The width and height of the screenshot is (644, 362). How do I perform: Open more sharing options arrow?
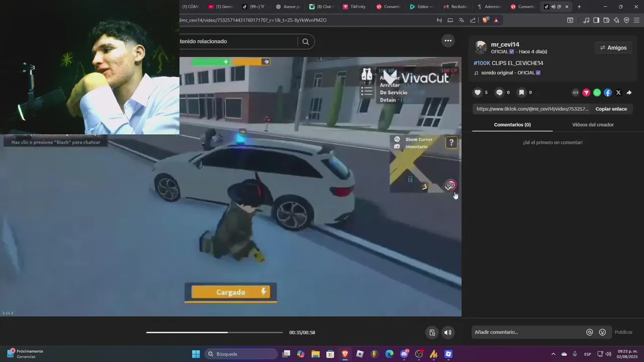coord(629,93)
